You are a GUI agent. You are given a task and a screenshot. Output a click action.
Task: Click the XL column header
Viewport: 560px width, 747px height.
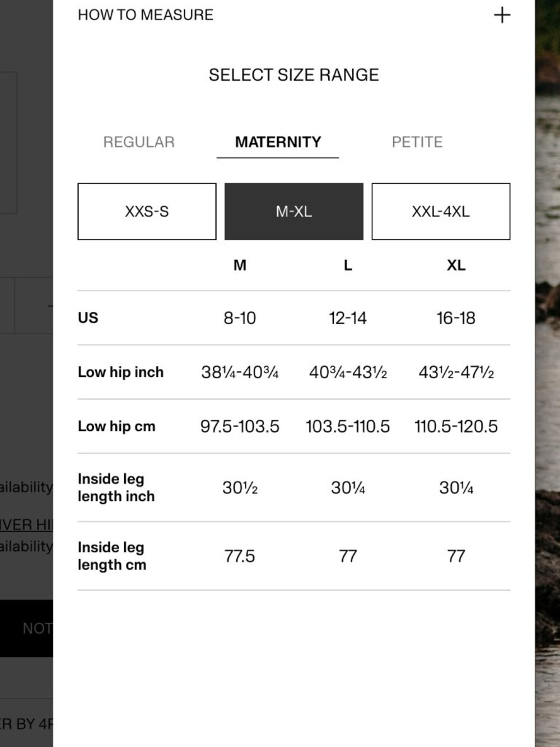coord(456,265)
